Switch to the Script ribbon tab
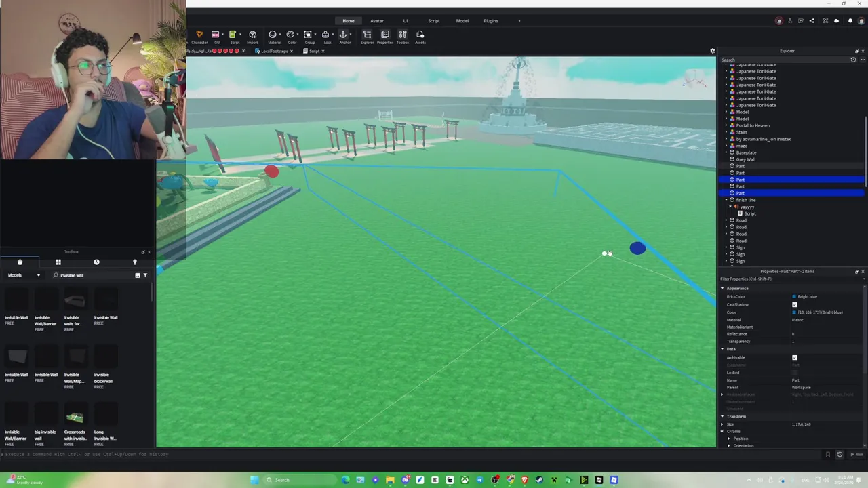Image resolution: width=868 pixels, height=488 pixels. click(433, 21)
